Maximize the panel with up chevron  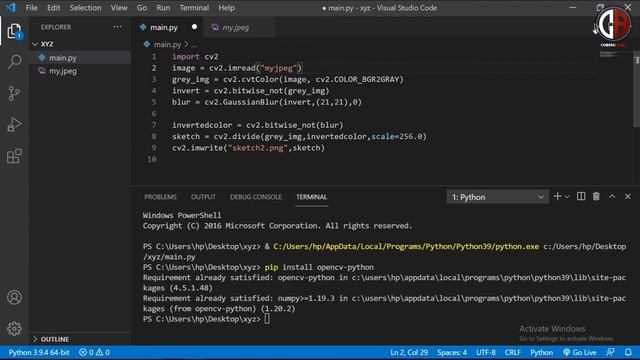coord(612,197)
